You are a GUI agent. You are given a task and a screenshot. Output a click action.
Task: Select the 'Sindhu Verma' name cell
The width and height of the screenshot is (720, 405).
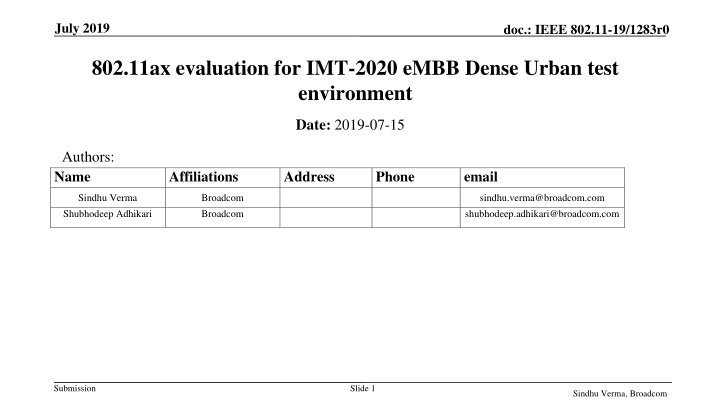point(108,197)
